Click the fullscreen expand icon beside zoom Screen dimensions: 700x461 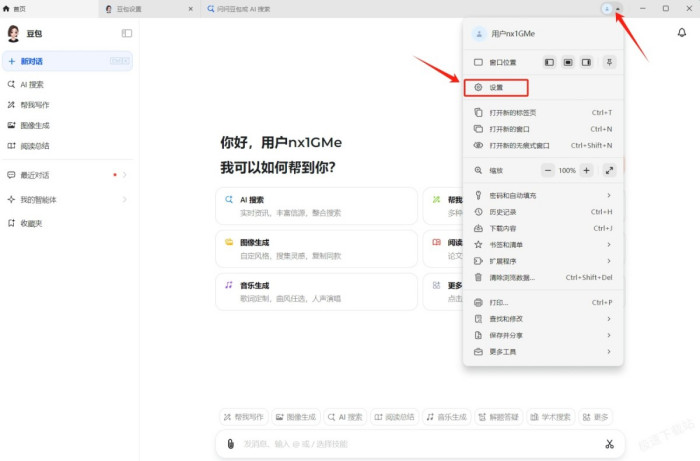pyautogui.click(x=609, y=170)
